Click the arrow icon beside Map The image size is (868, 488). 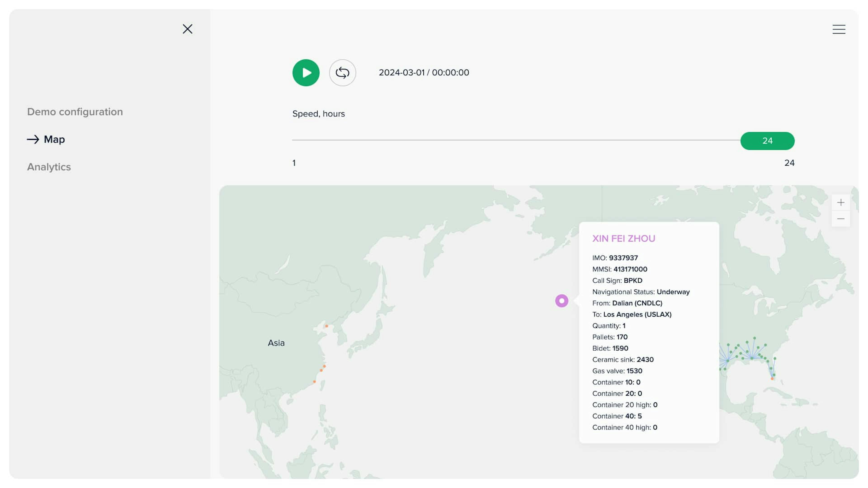coord(33,139)
